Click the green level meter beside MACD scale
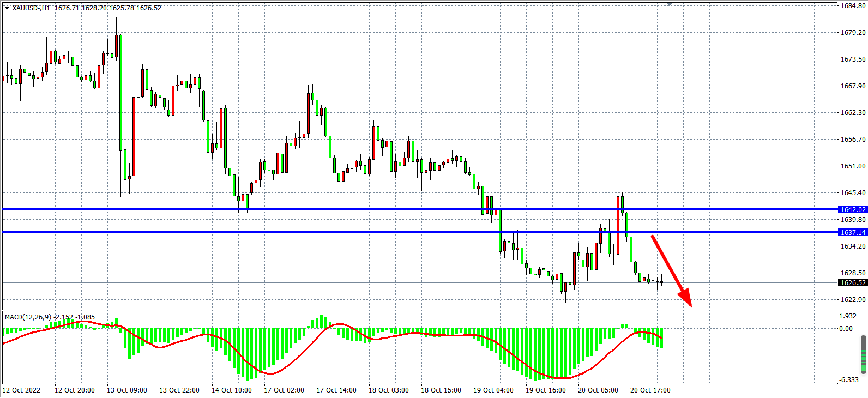 [863, 354]
